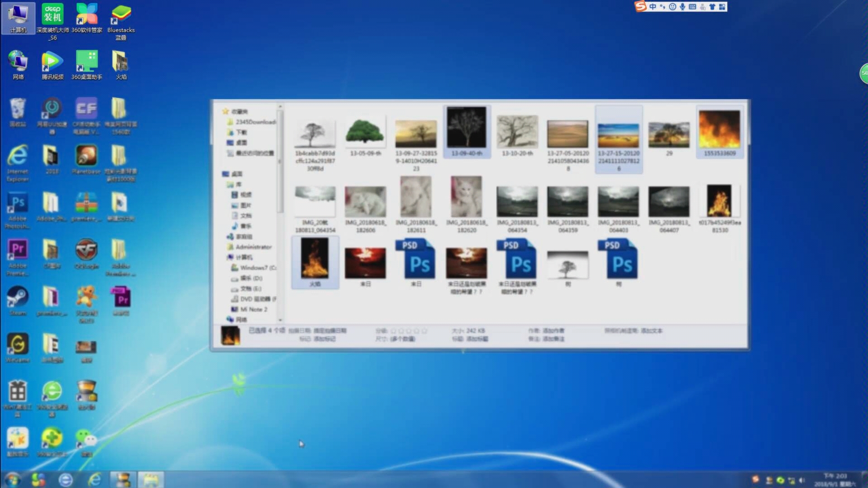Open the pinned Internet Explorer taskbar icon
This screenshot has width=868, height=488.
94,479
